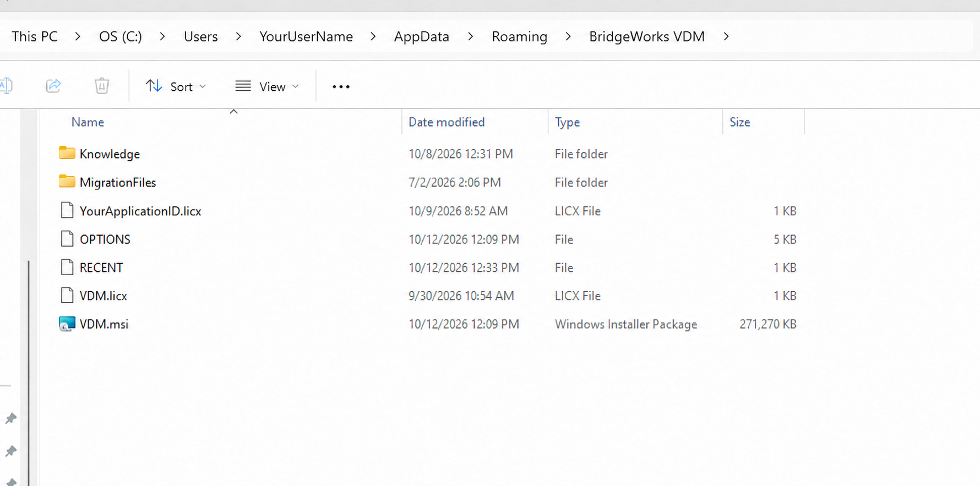Click the date 9/30/2026 10:54 AM
This screenshot has height=486, width=980.
(461, 296)
